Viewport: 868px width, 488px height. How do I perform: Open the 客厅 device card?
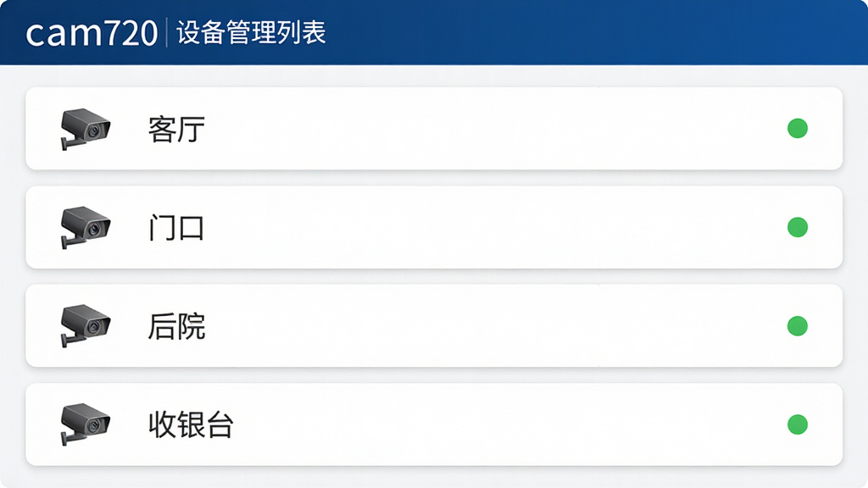(434, 129)
